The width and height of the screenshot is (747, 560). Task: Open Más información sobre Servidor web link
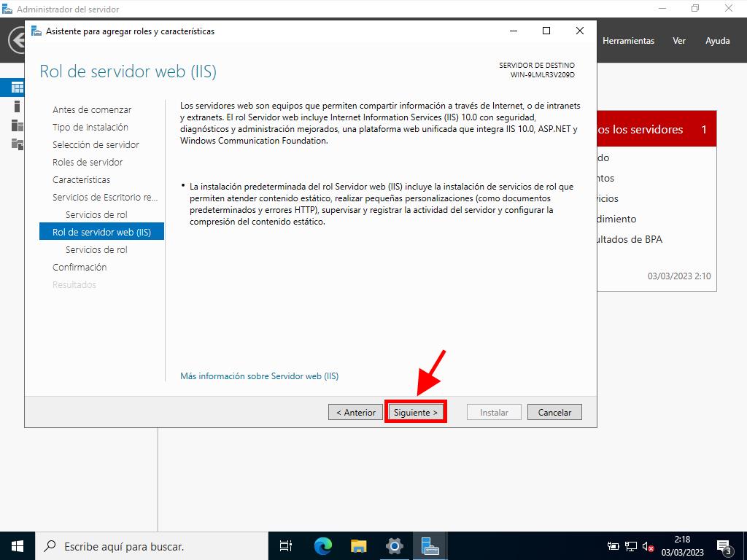coord(259,376)
